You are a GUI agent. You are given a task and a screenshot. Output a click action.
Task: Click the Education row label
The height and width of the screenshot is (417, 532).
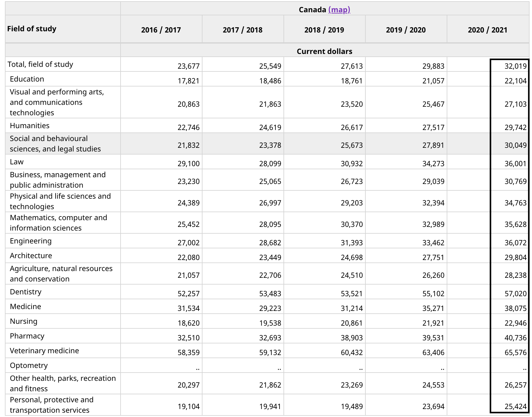(x=27, y=79)
